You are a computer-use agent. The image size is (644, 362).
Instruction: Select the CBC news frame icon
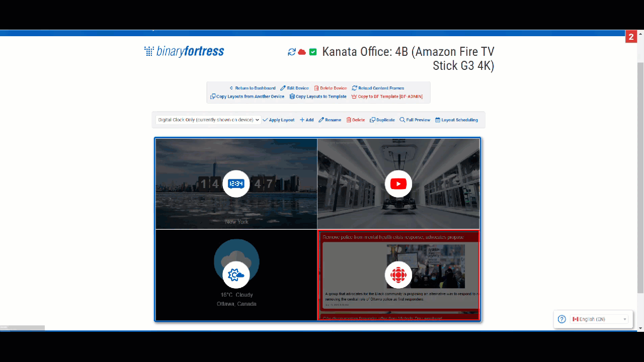pyautogui.click(x=398, y=275)
